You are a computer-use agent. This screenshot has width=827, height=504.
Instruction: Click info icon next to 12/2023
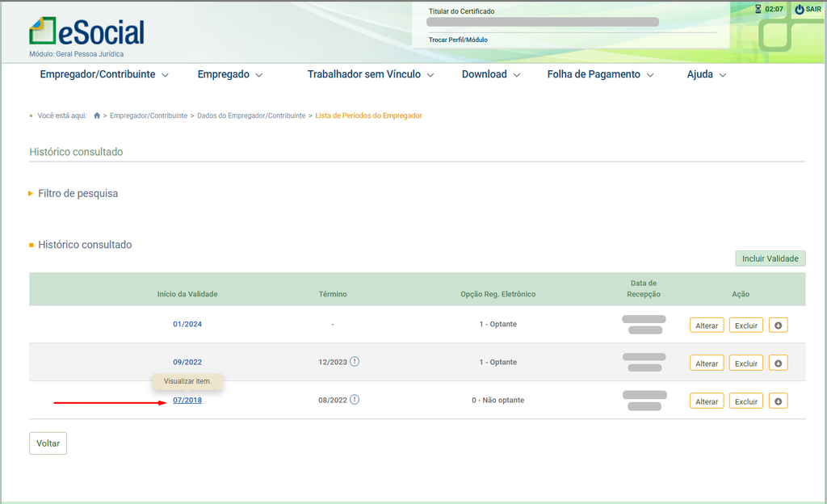355,362
